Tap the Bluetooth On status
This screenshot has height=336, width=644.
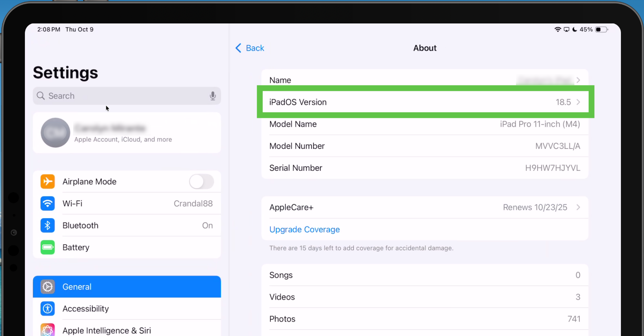point(207,225)
